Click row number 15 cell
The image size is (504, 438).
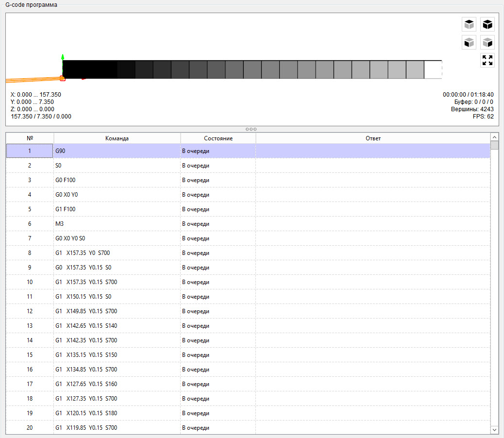pyautogui.click(x=30, y=355)
